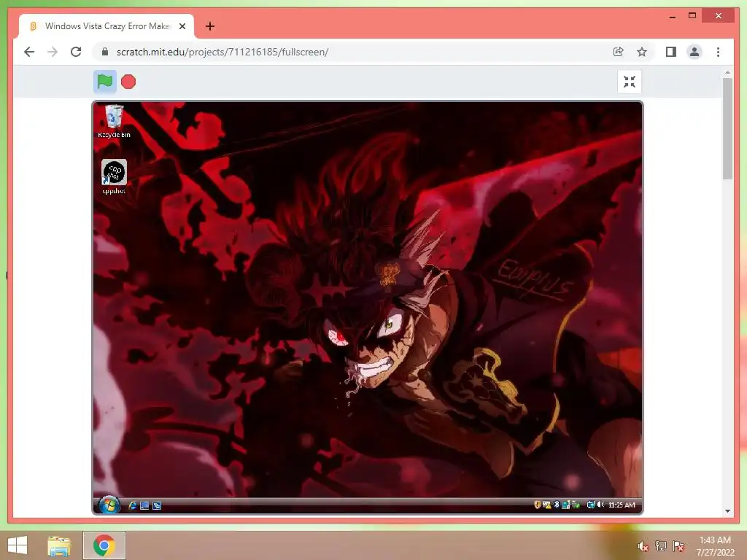Click page scrollbar down arrow
Image resolution: width=747 pixels, height=560 pixels.
727,511
